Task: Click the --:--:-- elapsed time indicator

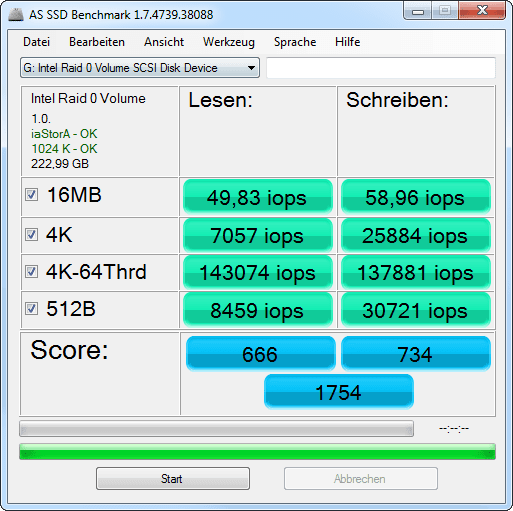Action: (x=454, y=428)
